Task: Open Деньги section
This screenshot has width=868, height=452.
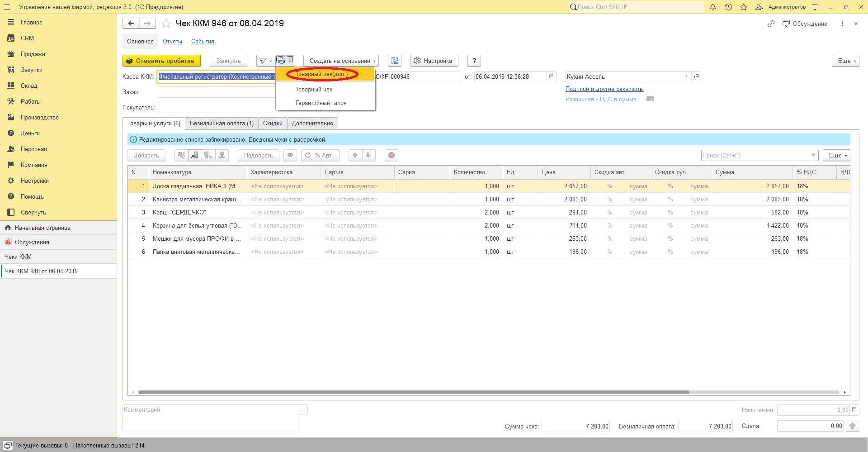Action: [x=30, y=133]
